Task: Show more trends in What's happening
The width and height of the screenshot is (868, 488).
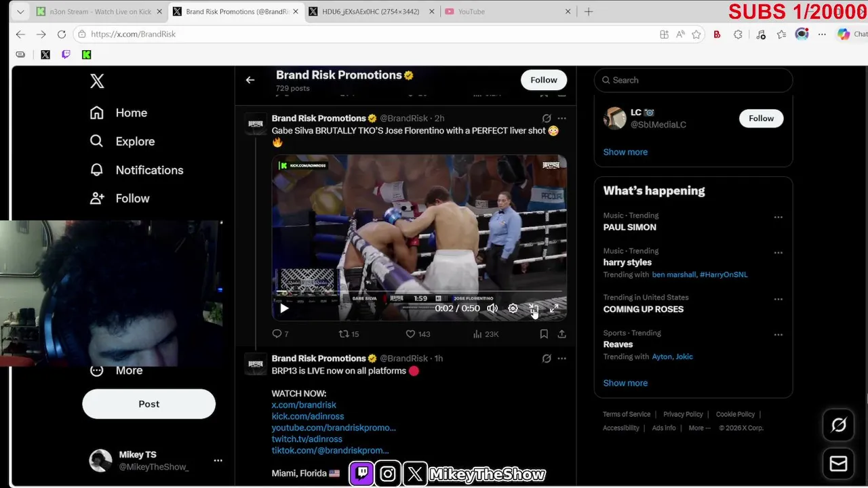Action: pos(625,383)
